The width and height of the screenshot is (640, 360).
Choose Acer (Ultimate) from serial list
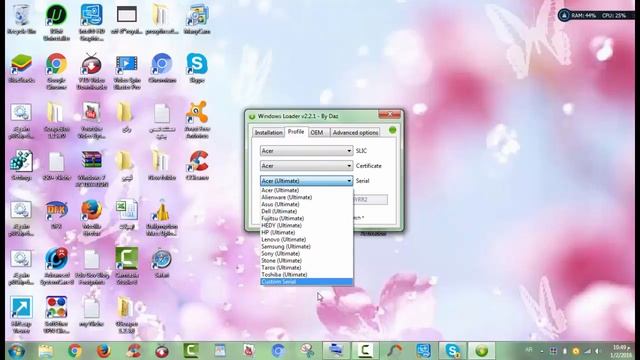(307, 190)
